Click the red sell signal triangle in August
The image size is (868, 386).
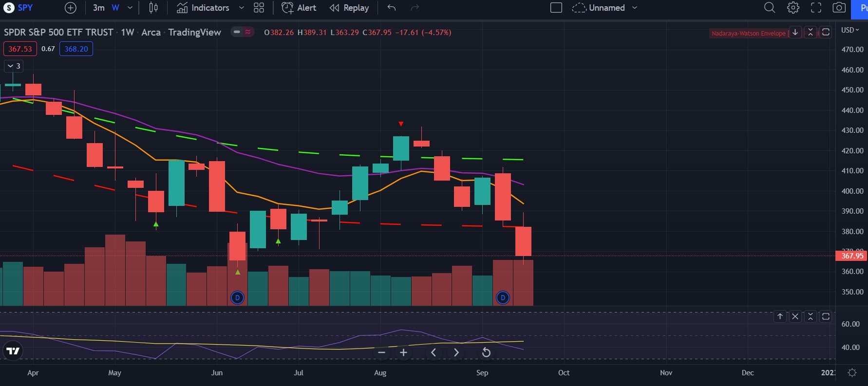[x=401, y=124]
